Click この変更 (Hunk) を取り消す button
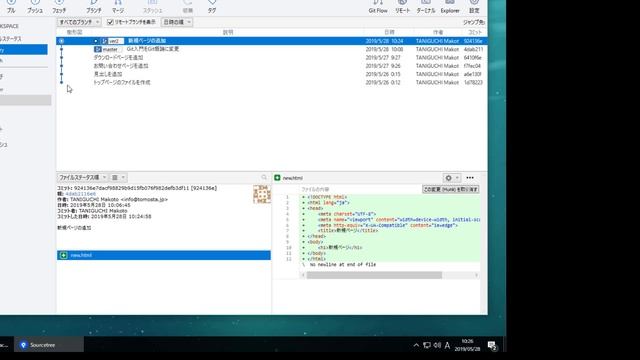 [451, 189]
